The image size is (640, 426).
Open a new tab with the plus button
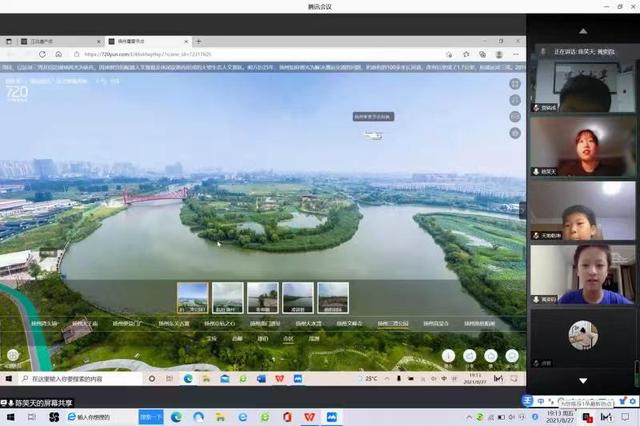(x=199, y=42)
